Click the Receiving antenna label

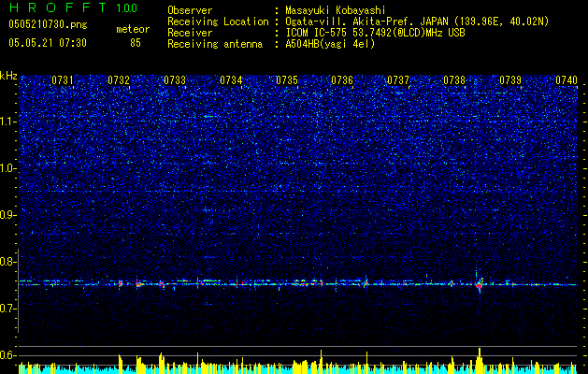215,44
